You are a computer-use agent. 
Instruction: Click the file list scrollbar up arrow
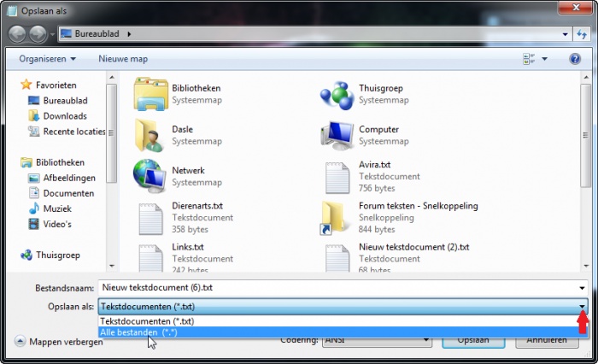click(586, 78)
